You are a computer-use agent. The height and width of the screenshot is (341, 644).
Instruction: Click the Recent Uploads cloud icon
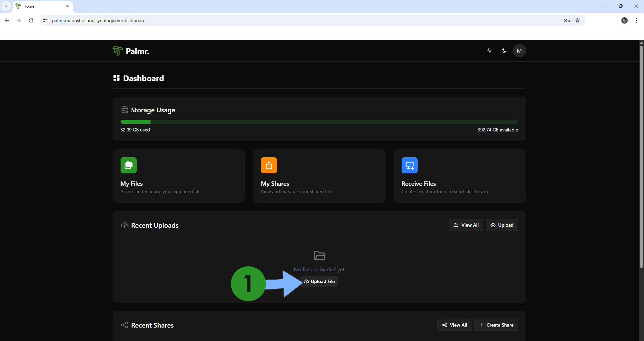[x=125, y=225]
